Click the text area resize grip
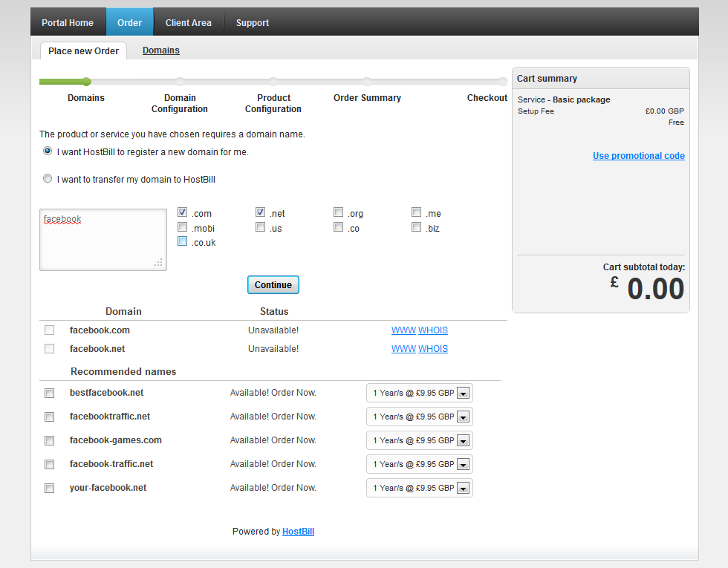Image resolution: width=728 pixels, height=568 pixels. 159,263
